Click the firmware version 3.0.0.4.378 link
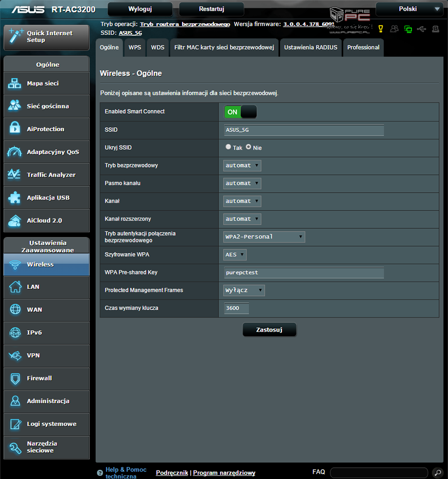 click(308, 24)
